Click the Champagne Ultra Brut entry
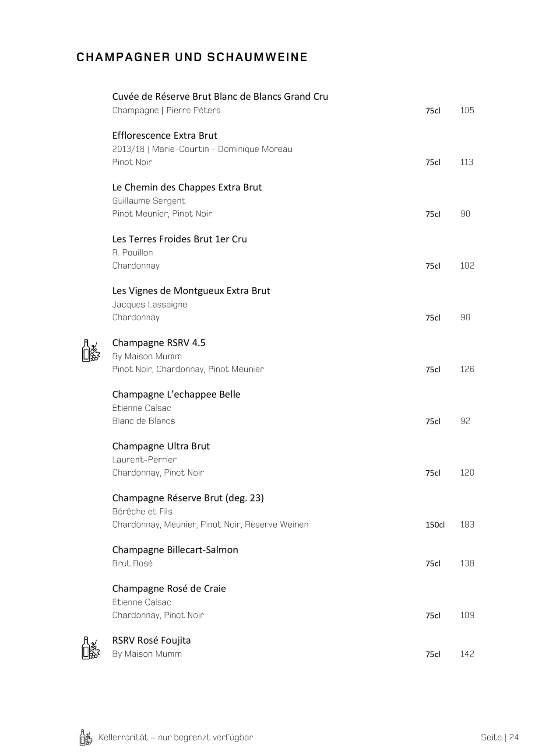The width and height of the screenshot is (535, 756). [161, 446]
